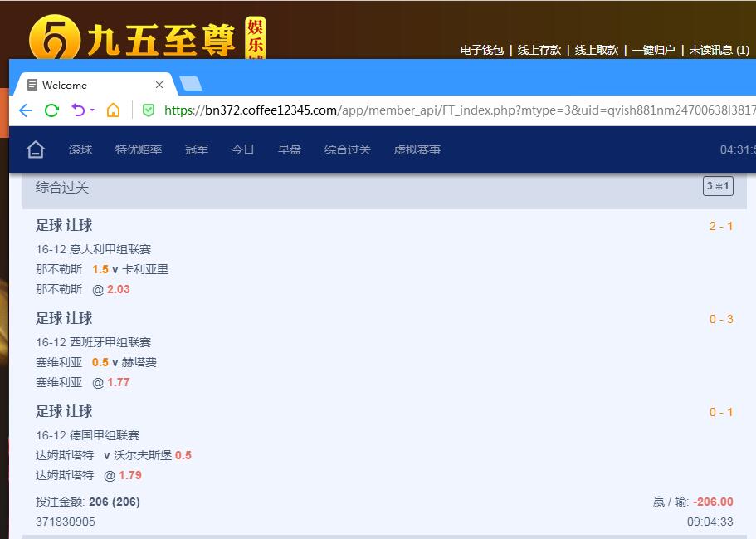Open the 特优赔率 menu item
Viewport: 756px width, 539px height.
tap(139, 149)
